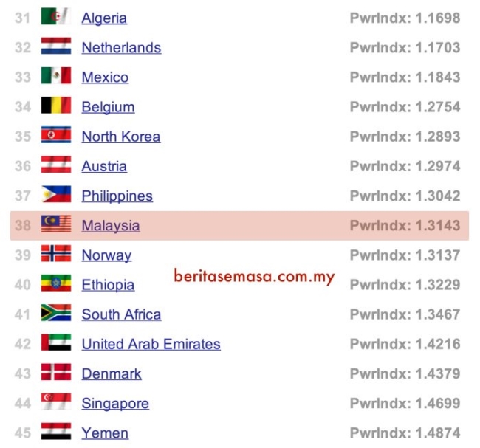Screen dimensions: 480x448
Task: Click the Belgium flag icon
Action: pyautogui.click(x=56, y=106)
